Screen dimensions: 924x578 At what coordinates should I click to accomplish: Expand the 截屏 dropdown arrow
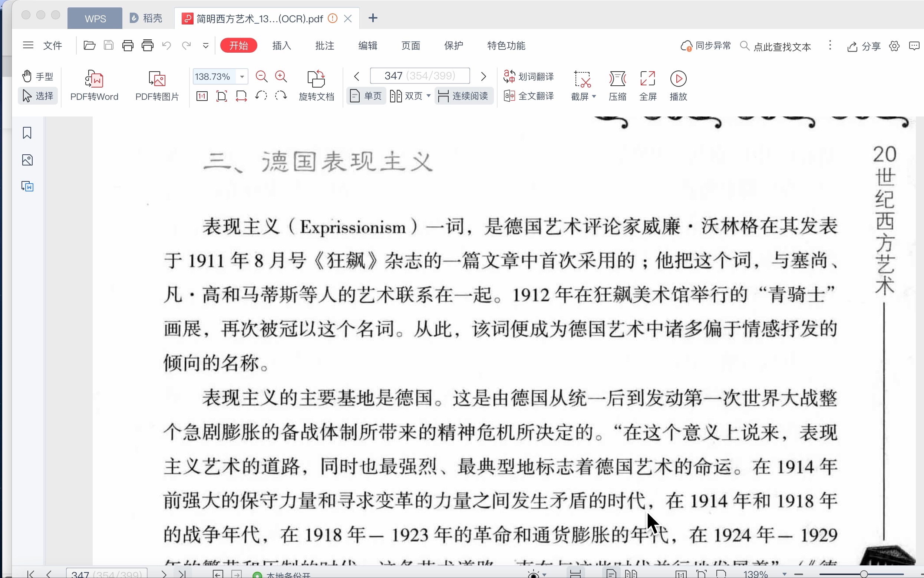(594, 96)
